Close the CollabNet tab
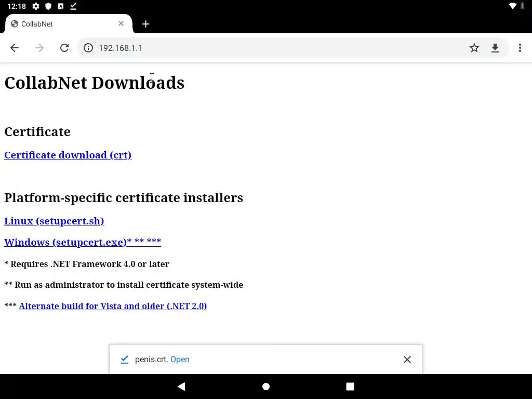Viewport: 532px width, 399px height. click(121, 23)
